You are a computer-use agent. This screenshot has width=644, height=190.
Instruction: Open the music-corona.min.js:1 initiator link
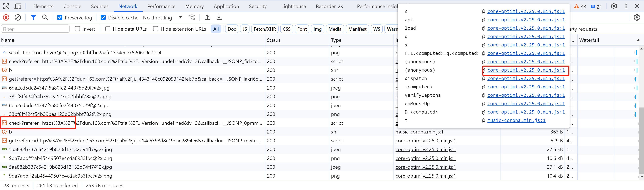click(419, 132)
